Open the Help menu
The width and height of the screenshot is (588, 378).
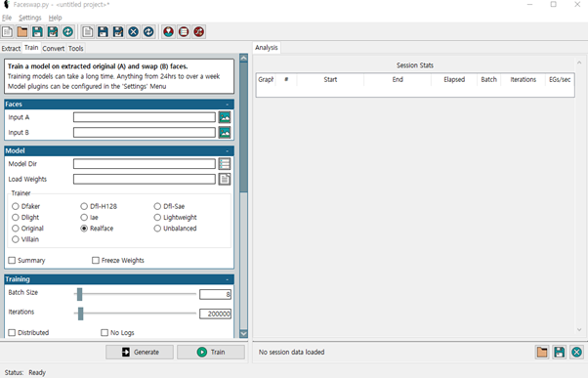pyautogui.click(x=55, y=18)
